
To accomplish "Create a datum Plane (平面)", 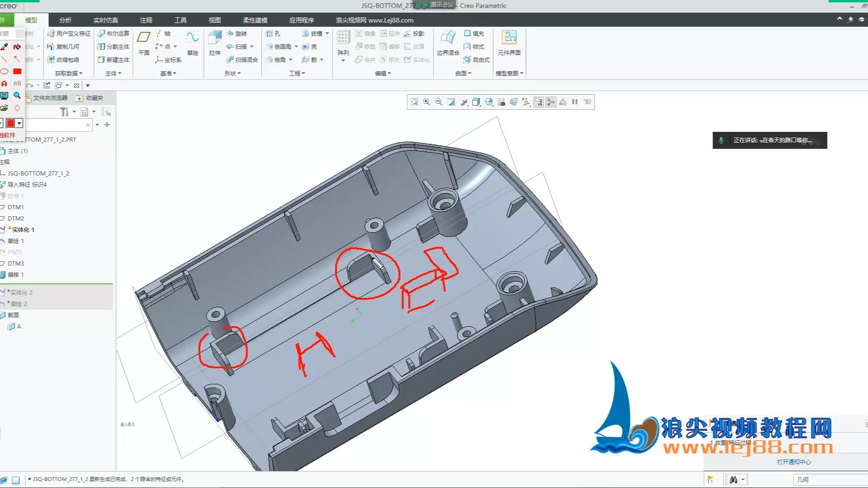I will point(144,42).
